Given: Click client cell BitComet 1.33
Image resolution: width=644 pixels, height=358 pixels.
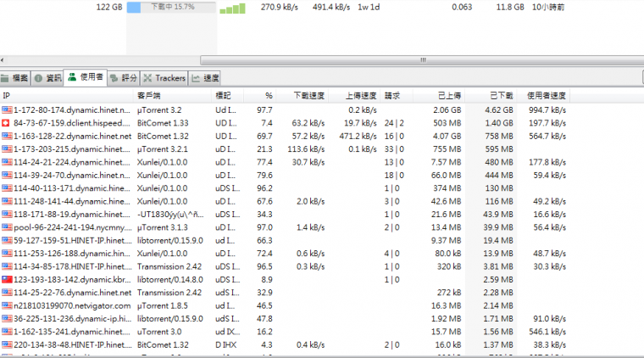Looking at the screenshot, I should [163, 123].
